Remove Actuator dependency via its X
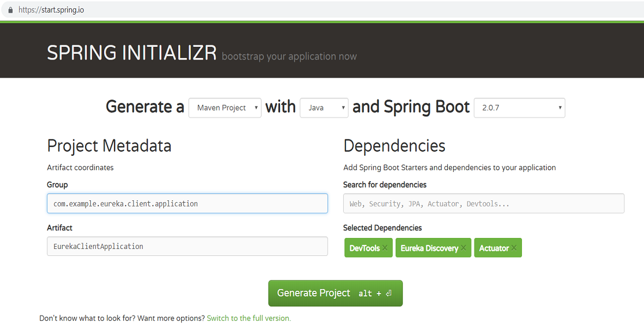644x326 pixels. click(514, 247)
